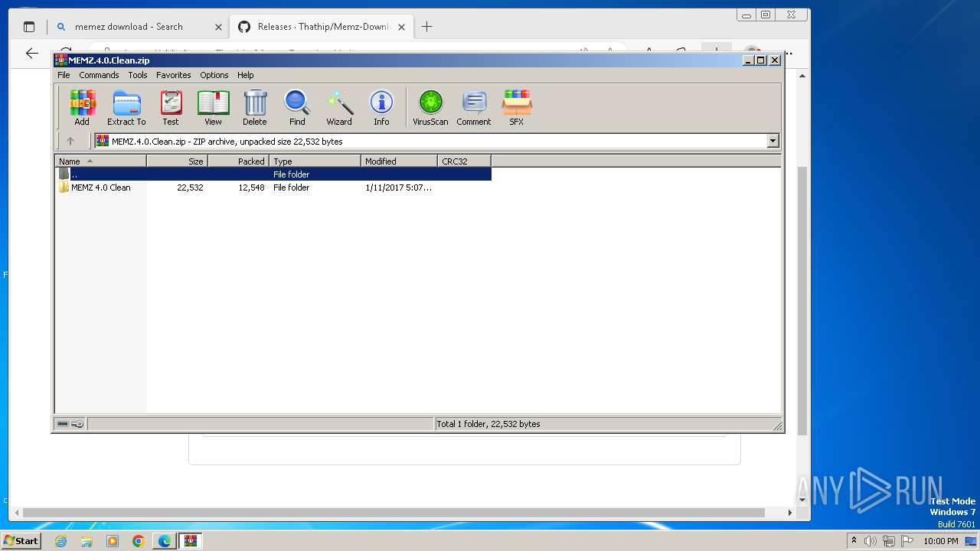Image resolution: width=980 pixels, height=551 pixels.
Task: Click the volume speaker tray icon
Action: [871, 541]
